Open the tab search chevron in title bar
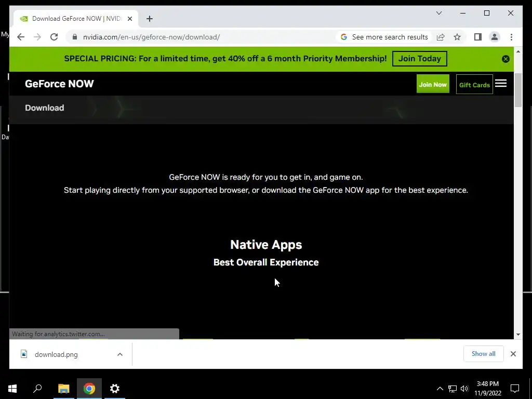The width and height of the screenshot is (532, 399). point(439,13)
